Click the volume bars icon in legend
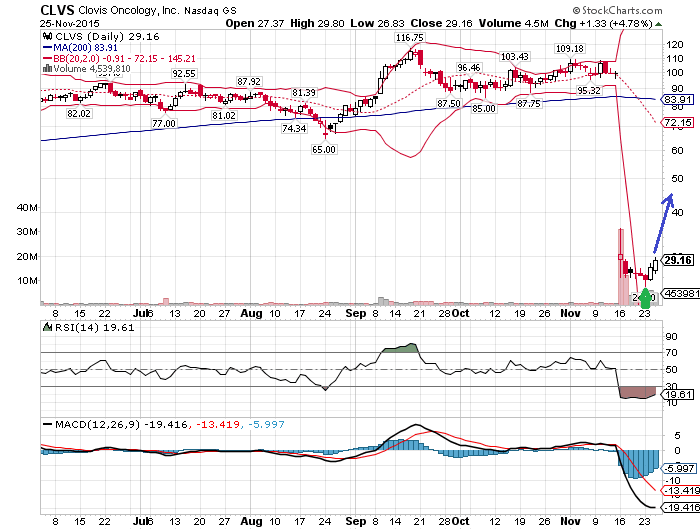 (47, 69)
